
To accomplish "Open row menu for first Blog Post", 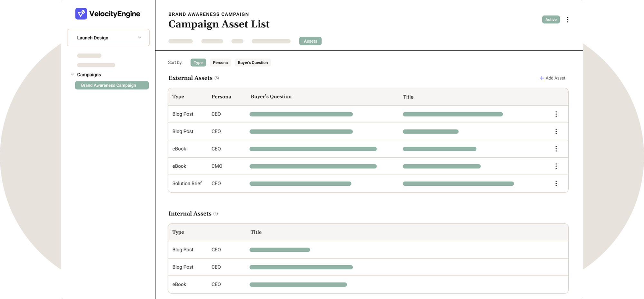I will click(x=556, y=114).
